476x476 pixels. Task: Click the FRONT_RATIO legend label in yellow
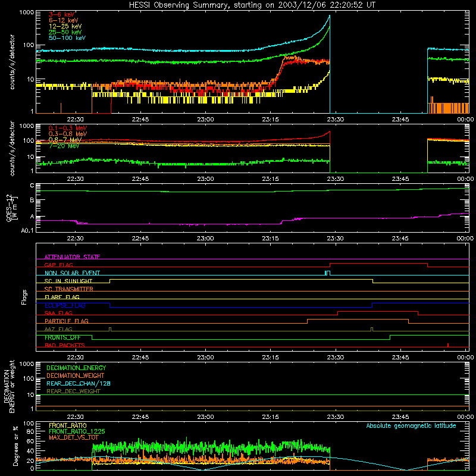(x=68, y=425)
